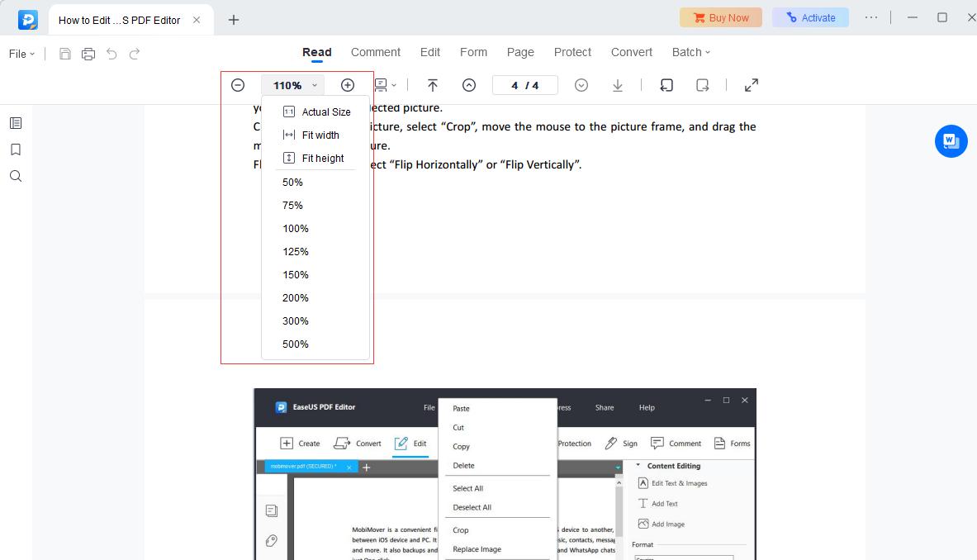Set zoom to 125%
This screenshot has width=977, height=560.
(316, 252)
